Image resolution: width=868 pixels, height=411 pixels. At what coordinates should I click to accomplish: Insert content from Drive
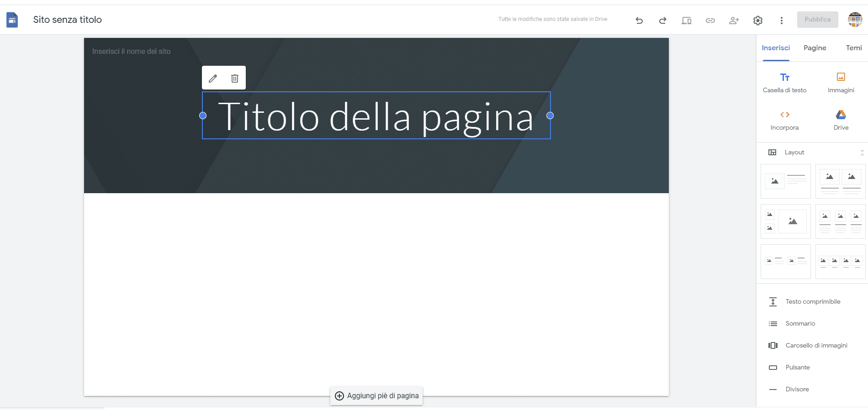pyautogui.click(x=841, y=120)
